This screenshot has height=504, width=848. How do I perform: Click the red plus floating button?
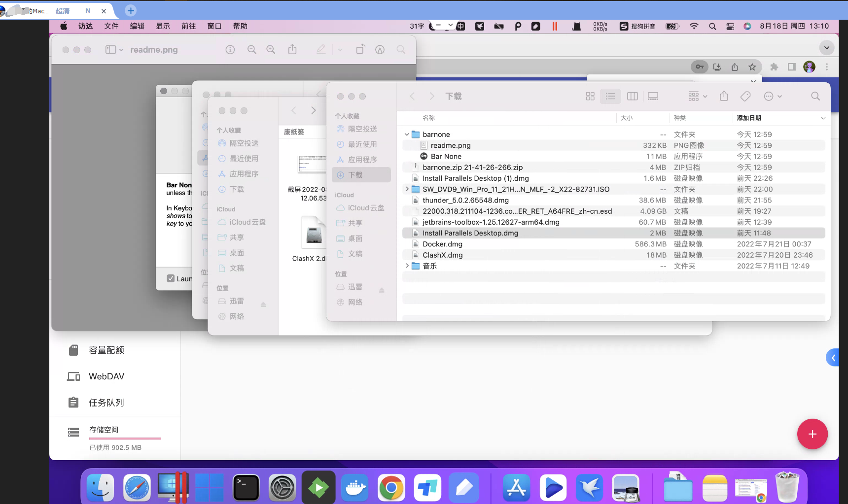[813, 434]
